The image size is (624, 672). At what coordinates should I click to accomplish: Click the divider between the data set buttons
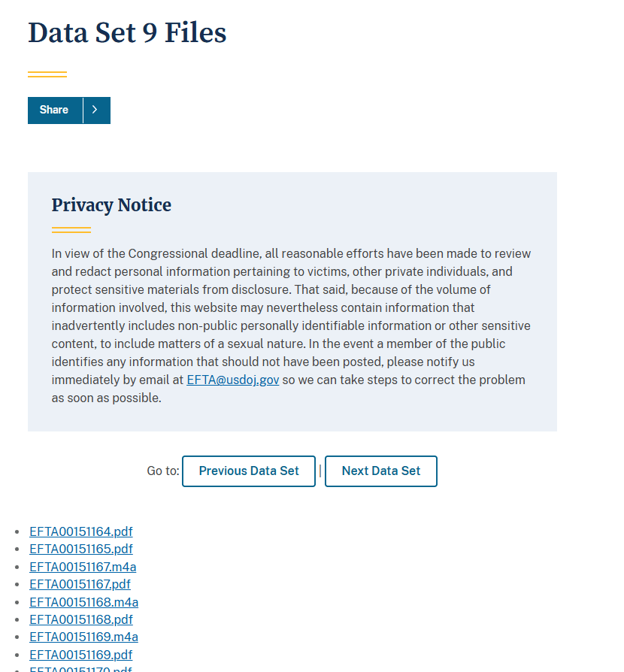(320, 471)
